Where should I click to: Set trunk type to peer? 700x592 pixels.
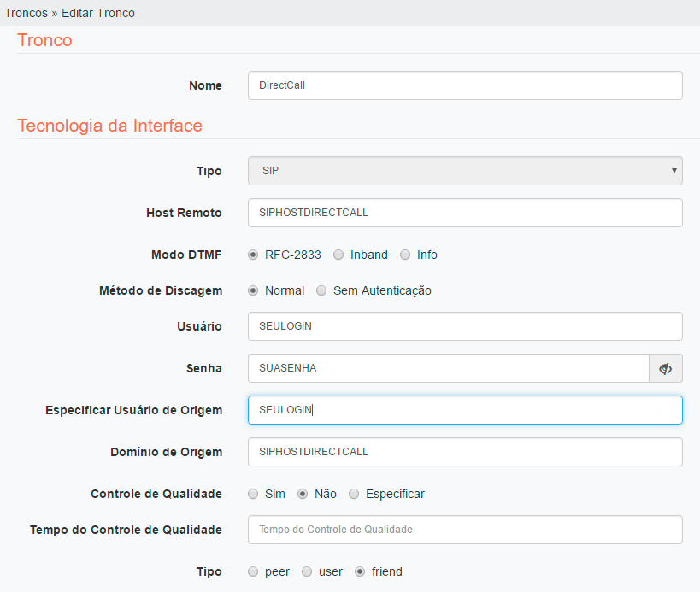253,571
